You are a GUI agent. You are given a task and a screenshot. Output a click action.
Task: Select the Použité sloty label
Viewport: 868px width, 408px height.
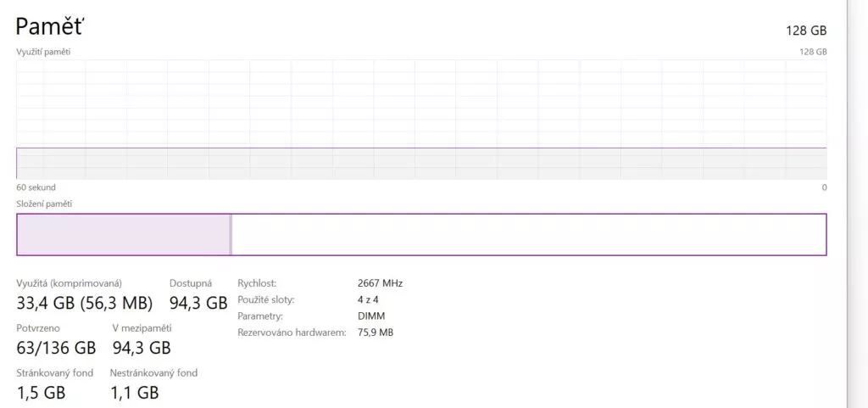pyautogui.click(x=265, y=300)
